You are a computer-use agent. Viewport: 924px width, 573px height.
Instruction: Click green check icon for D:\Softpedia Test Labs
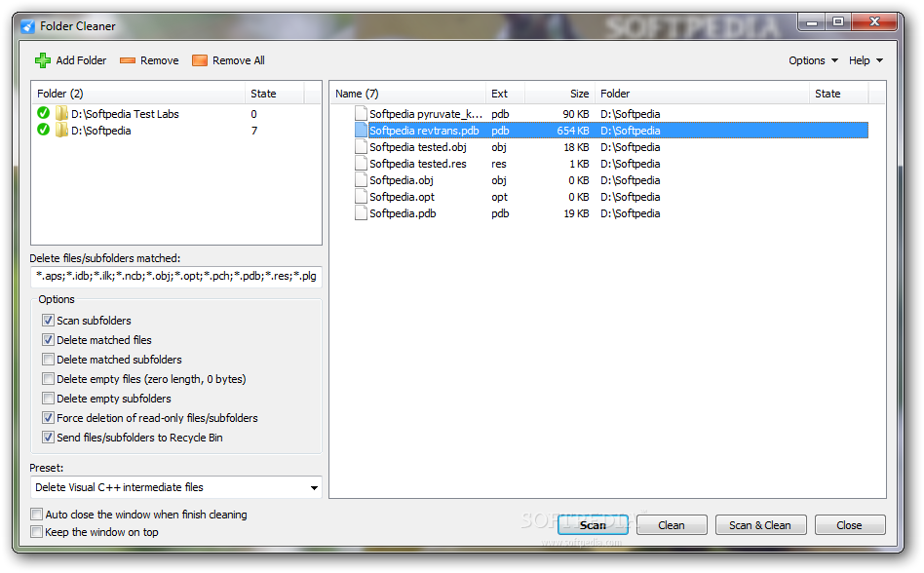coord(43,112)
